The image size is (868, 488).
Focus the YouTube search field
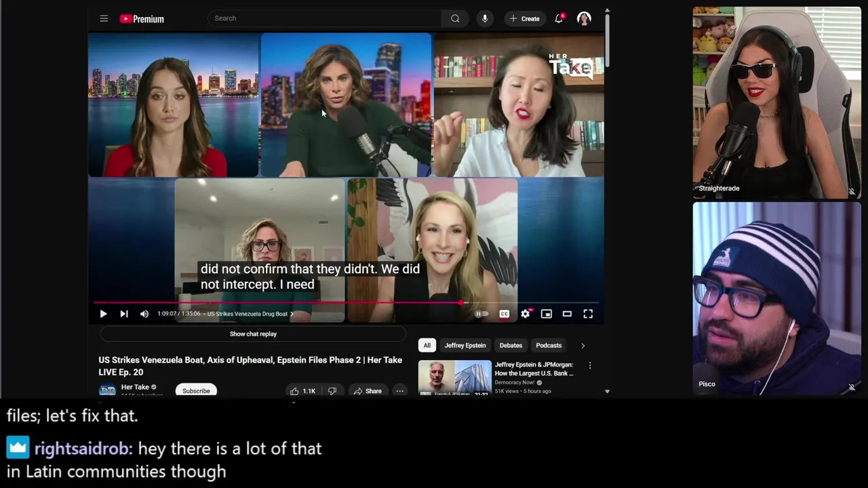point(324,18)
